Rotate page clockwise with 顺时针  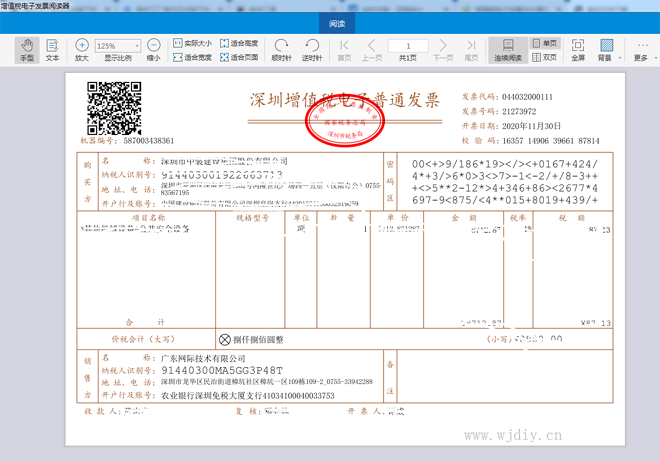coord(281,50)
